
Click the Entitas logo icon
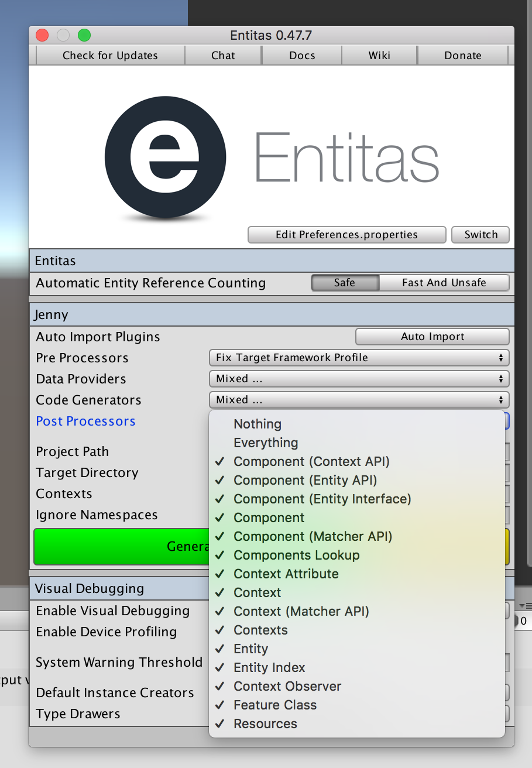tap(165, 157)
